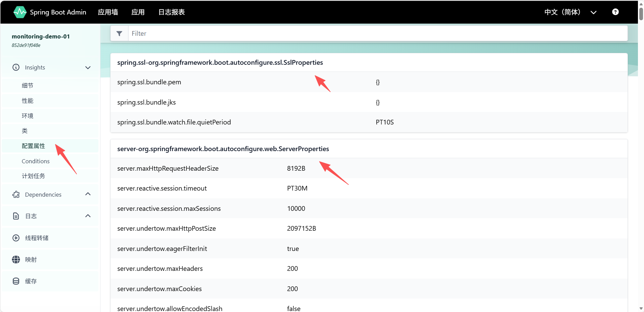Click spring.ssl.bundle.watch.file.quietPeriod property

pyautogui.click(x=174, y=122)
